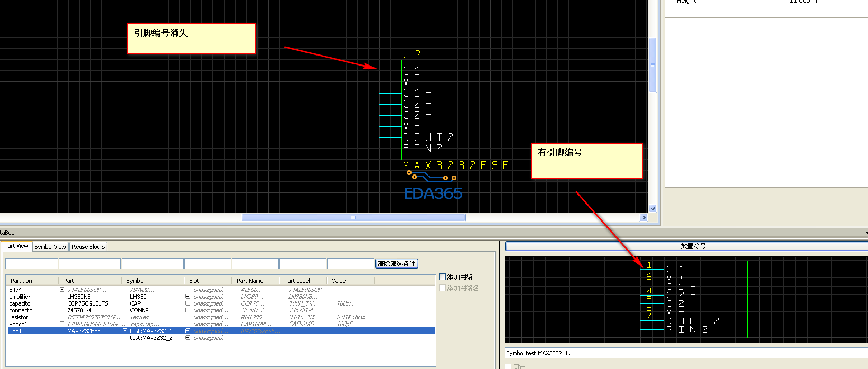Open the Reuse Blocks tab
The width and height of the screenshot is (868, 369).
88,247
